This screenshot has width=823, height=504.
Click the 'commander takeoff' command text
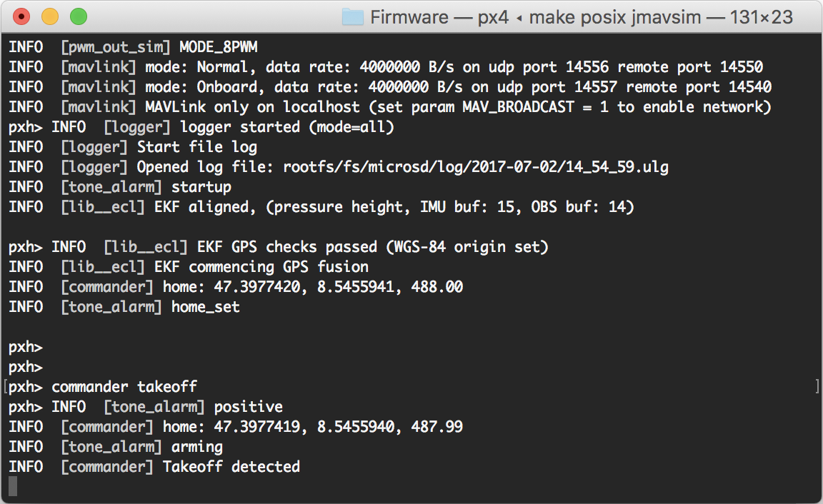[124, 387]
